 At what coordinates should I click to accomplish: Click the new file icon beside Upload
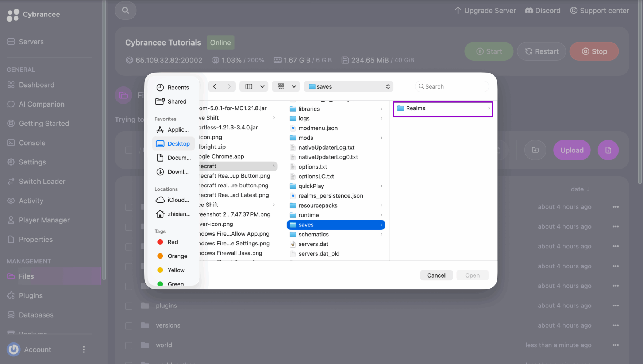[x=608, y=150]
